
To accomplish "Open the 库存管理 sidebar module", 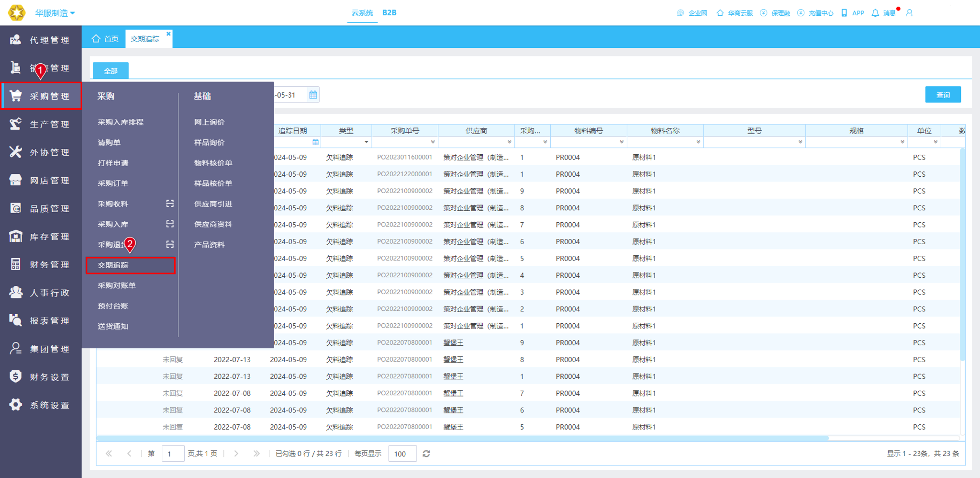I will point(41,237).
